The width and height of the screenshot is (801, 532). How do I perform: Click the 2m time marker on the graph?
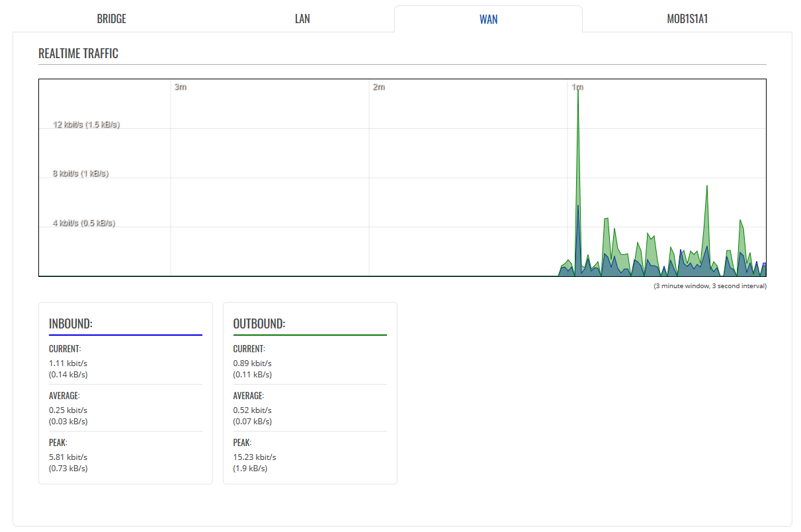378,87
